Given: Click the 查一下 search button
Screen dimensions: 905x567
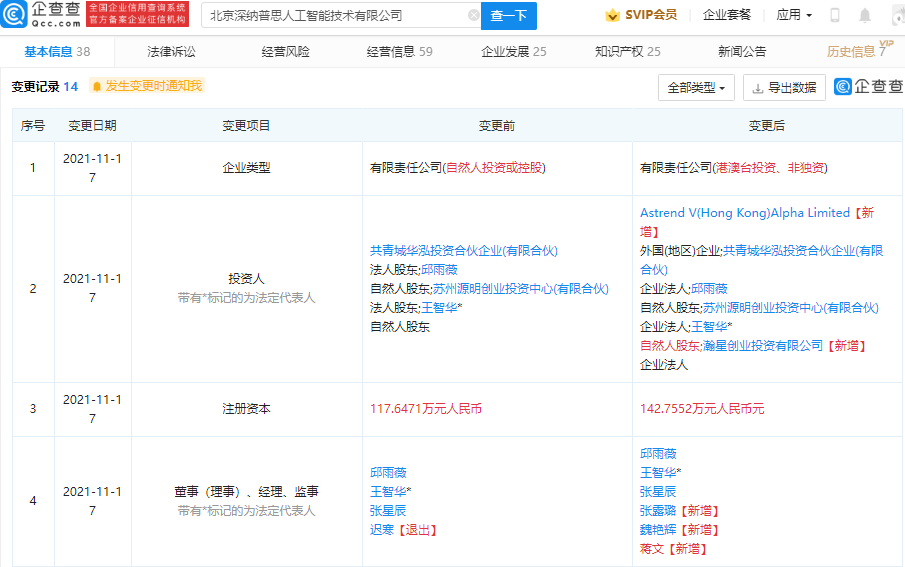Looking at the screenshot, I should pyautogui.click(x=508, y=16).
